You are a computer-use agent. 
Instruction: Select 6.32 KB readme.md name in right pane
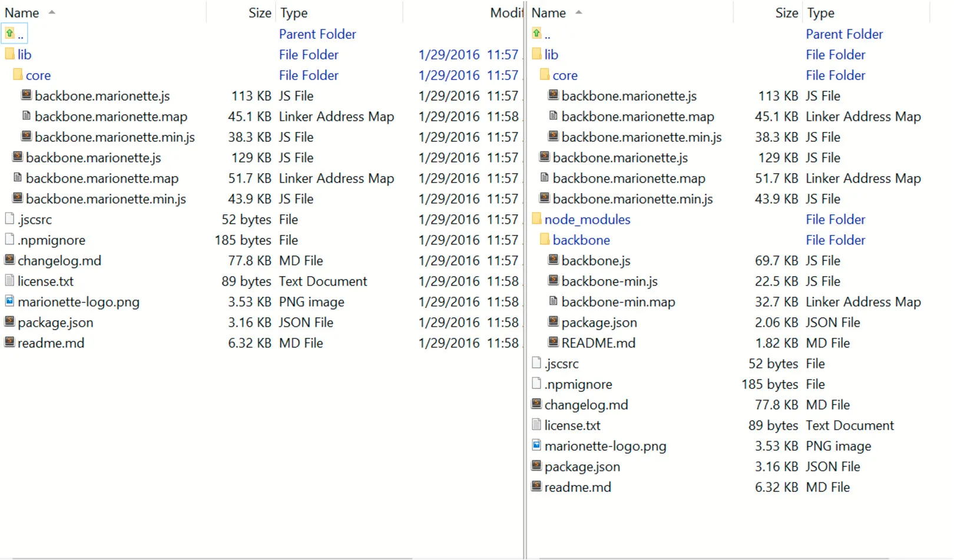[578, 488]
